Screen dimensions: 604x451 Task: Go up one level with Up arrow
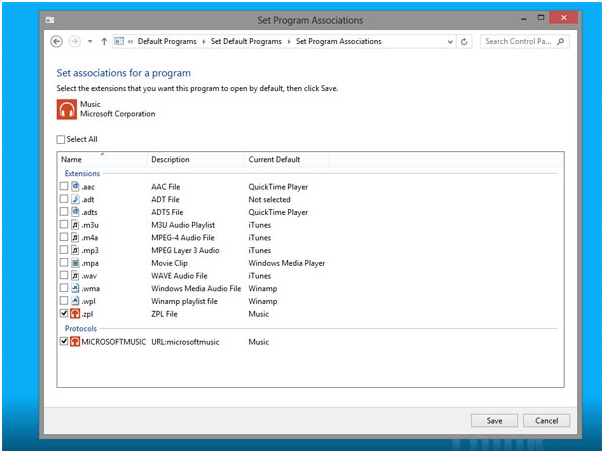click(104, 41)
